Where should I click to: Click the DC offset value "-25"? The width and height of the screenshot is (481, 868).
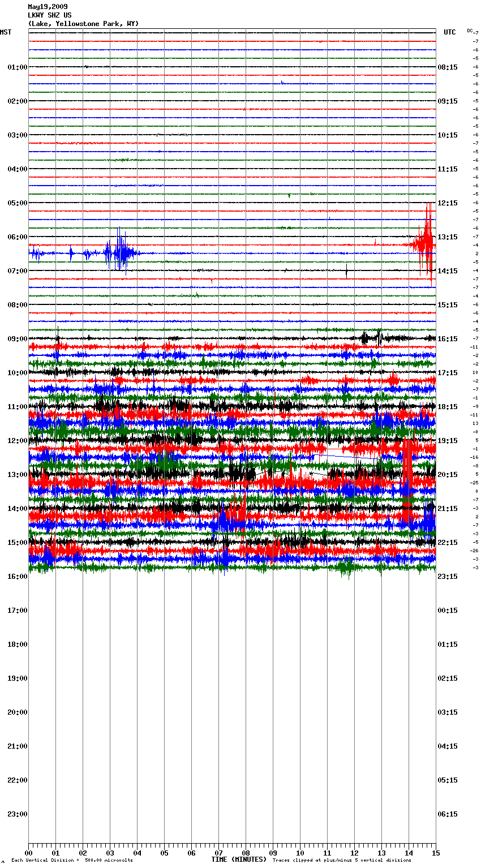coord(474,483)
